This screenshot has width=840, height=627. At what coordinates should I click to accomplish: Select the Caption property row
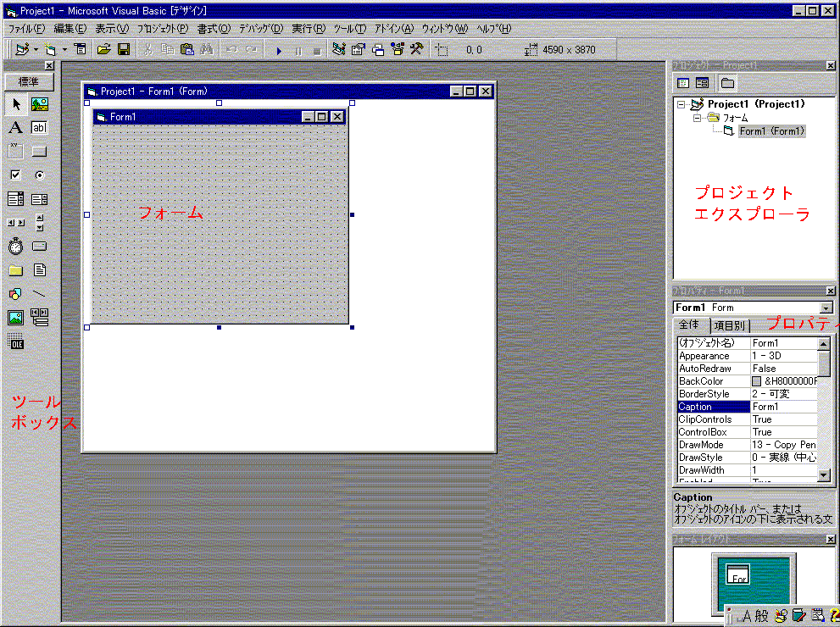(748, 407)
